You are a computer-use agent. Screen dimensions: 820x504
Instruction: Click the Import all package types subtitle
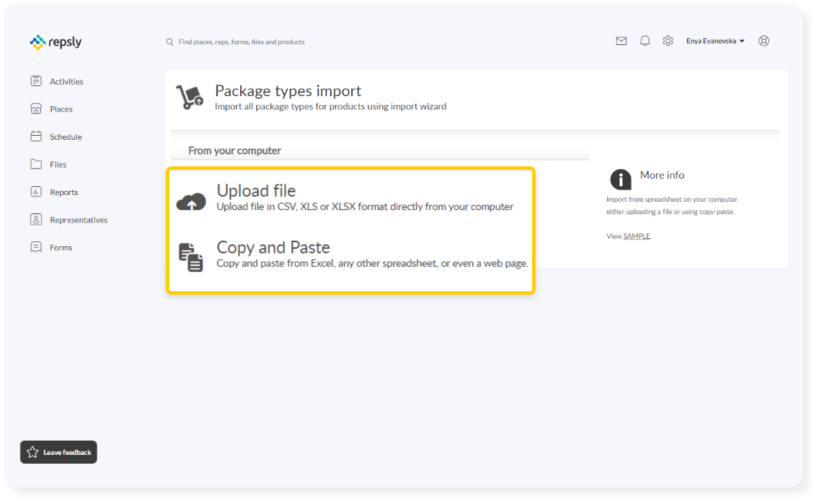(331, 106)
